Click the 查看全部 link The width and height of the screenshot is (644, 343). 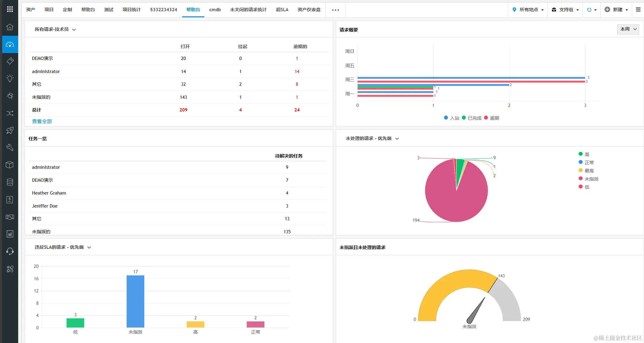pos(42,121)
